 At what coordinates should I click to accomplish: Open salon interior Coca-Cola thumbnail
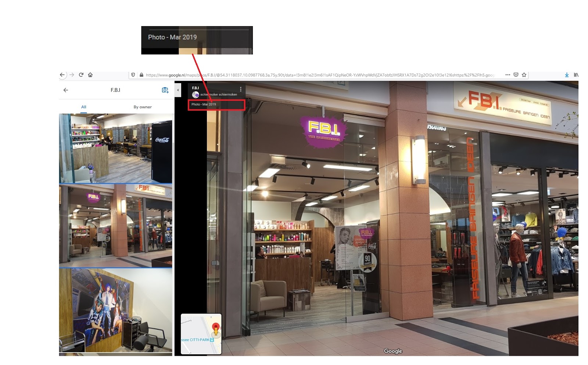click(x=115, y=148)
